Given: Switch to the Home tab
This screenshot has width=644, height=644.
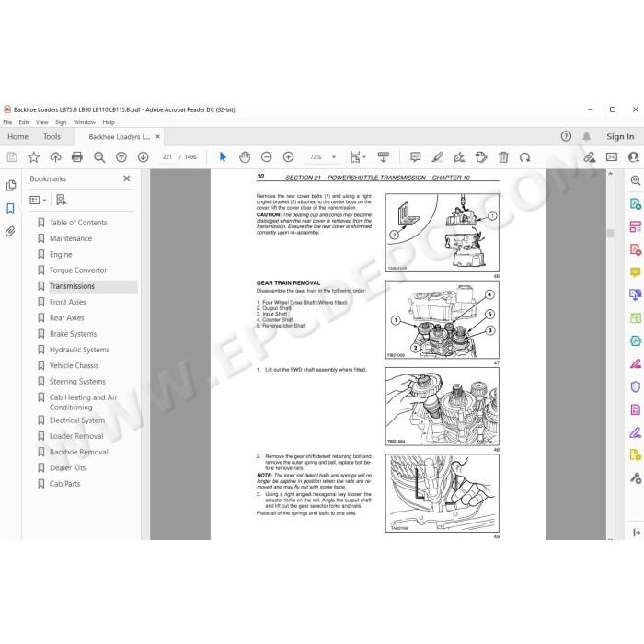Looking at the screenshot, I should tap(17, 136).
